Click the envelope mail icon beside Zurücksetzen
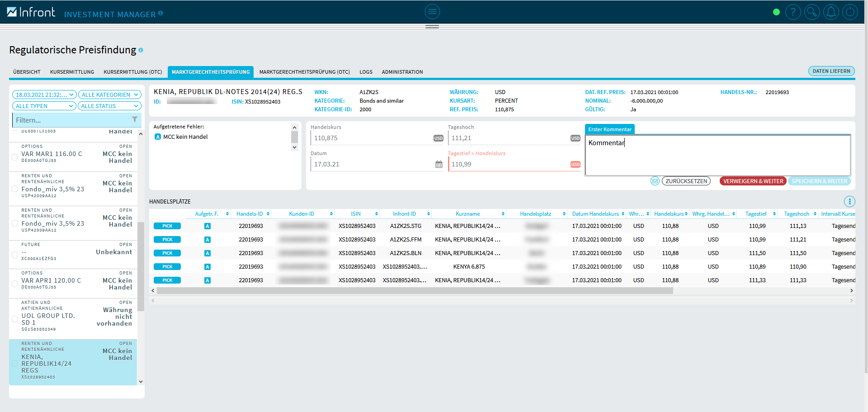The image size is (868, 412). 655,181
